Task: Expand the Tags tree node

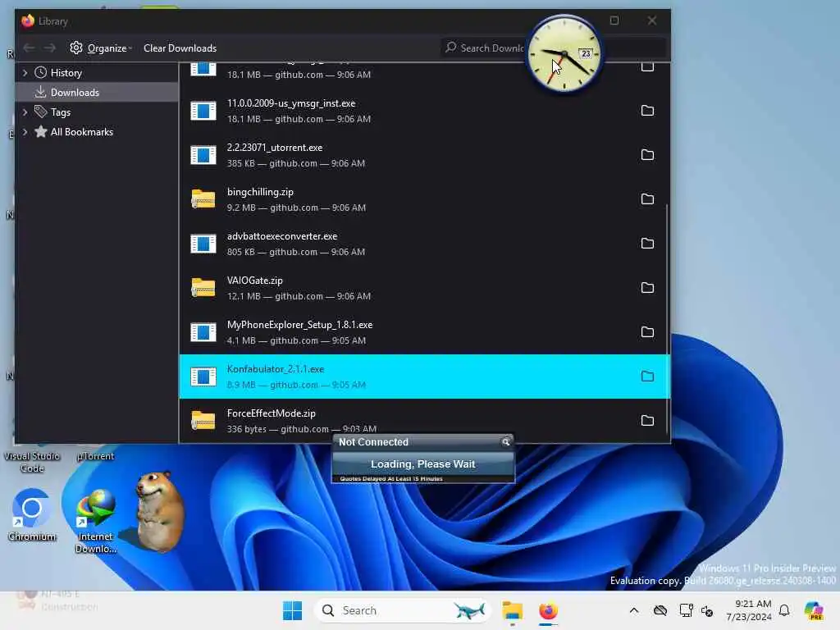Action: coord(25,112)
